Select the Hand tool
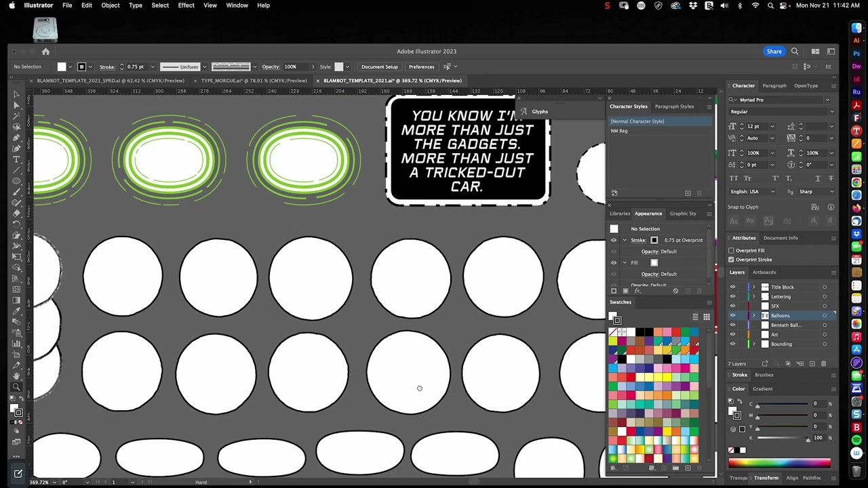 click(16, 376)
